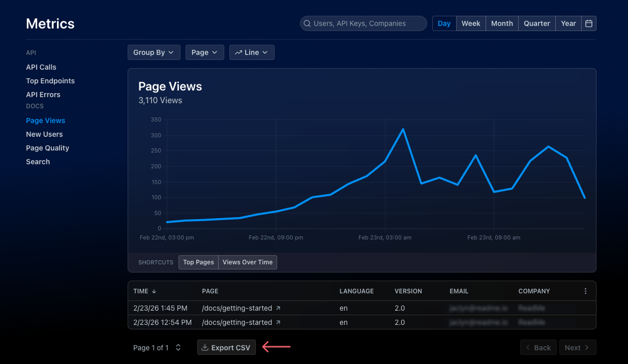Image resolution: width=628 pixels, height=364 pixels.
Task: Apply the Views Over Time shortcut
Action: click(x=248, y=262)
